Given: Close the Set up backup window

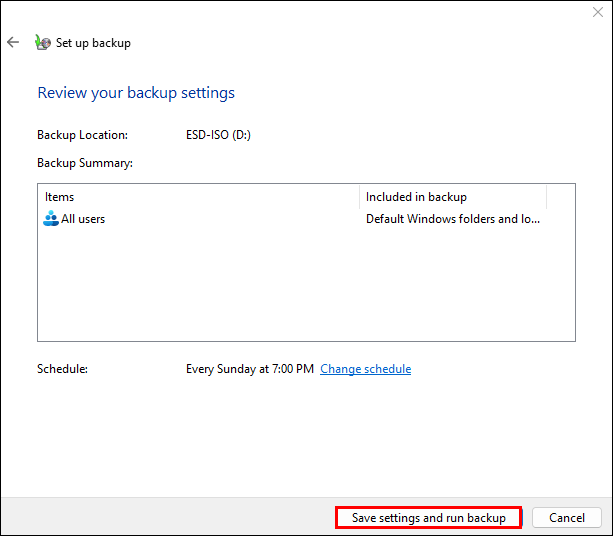Looking at the screenshot, I should tap(598, 12).
